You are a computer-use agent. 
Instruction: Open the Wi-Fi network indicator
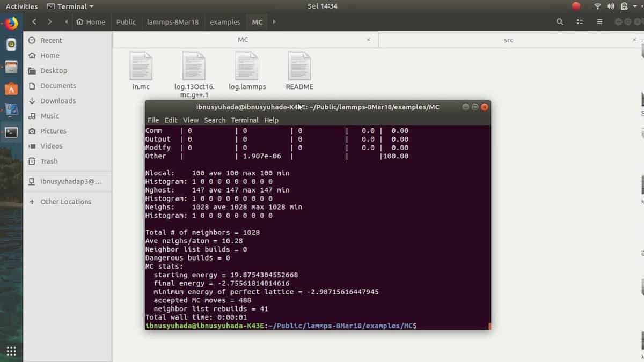[x=597, y=6]
